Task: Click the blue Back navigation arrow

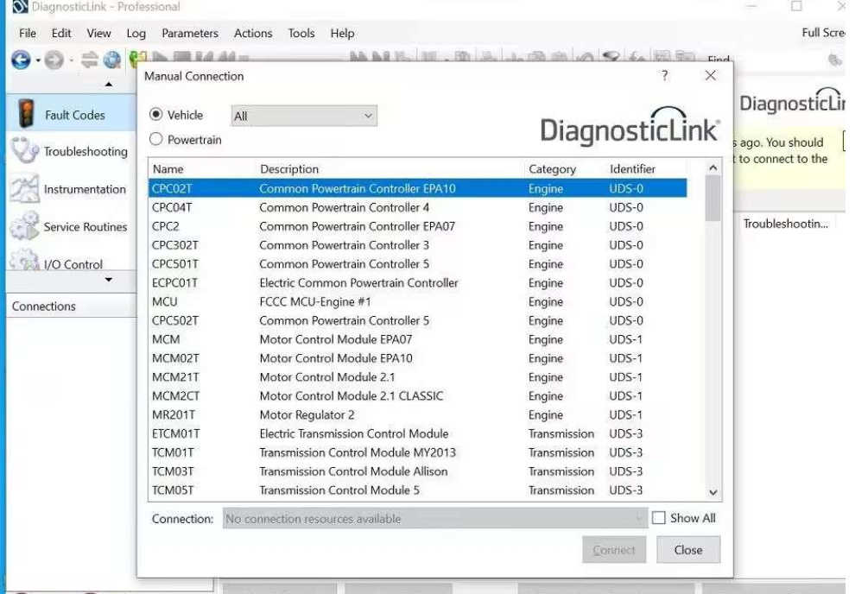Action: (x=21, y=60)
